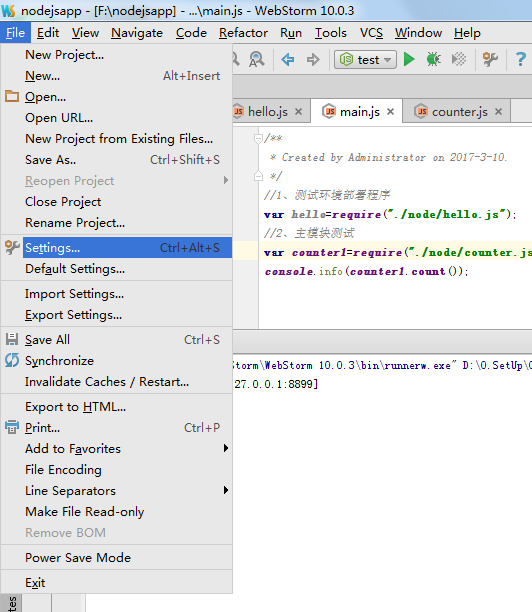Click the Forward navigation arrow
532x612 pixels.
click(313, 59)
